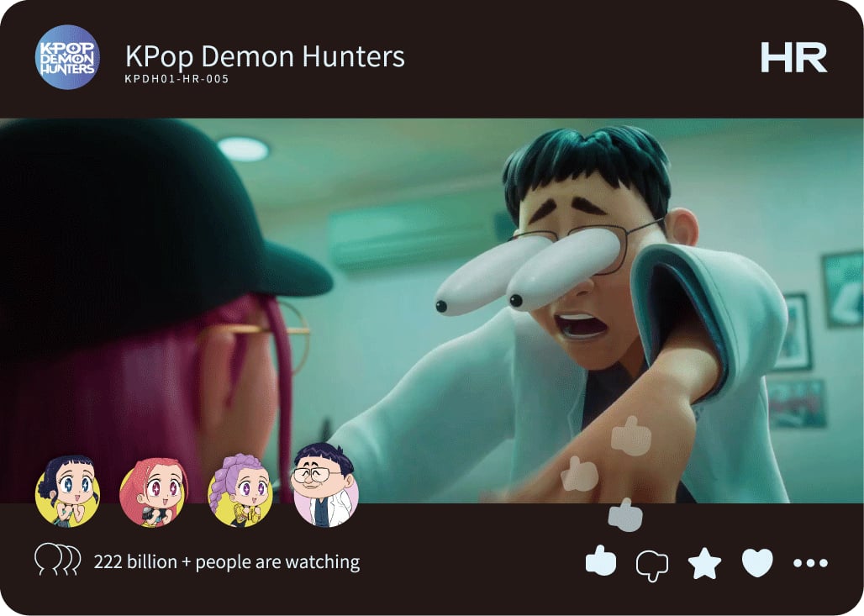Select the doctor with glasses chibi avatar
864x616 pixels.
tap(325, 486)
